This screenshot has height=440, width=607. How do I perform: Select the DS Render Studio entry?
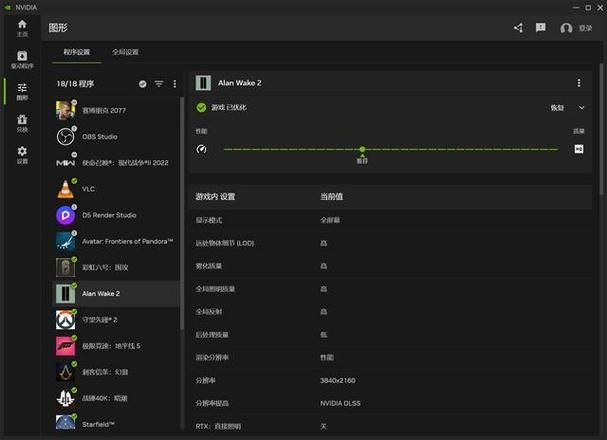(x=116, y=215)
